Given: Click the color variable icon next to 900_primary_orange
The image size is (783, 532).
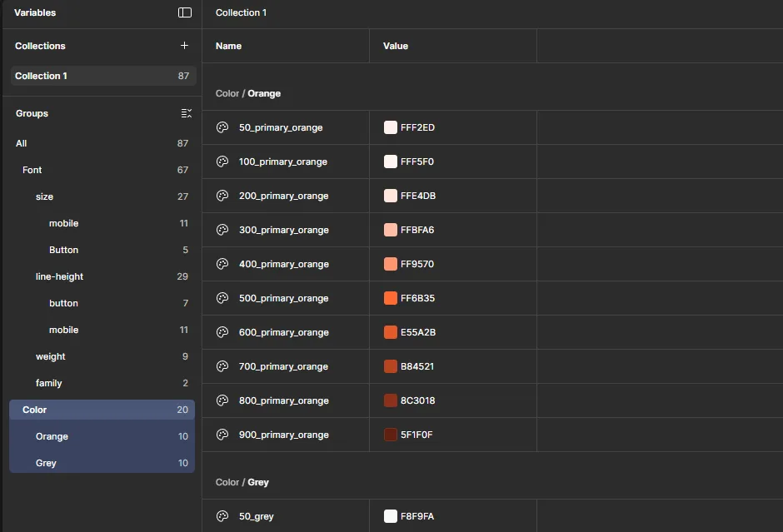Looking at the screenshot, I should tap(222, 434).
